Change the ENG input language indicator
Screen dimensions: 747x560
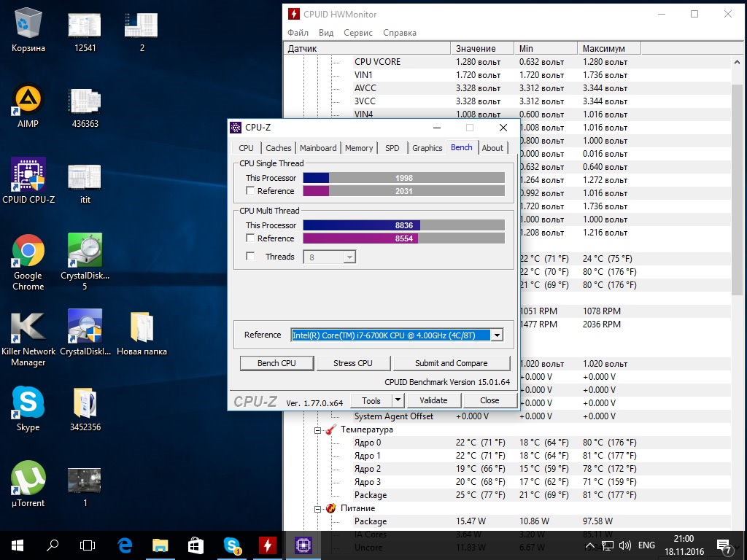click(x=646, y=545)
